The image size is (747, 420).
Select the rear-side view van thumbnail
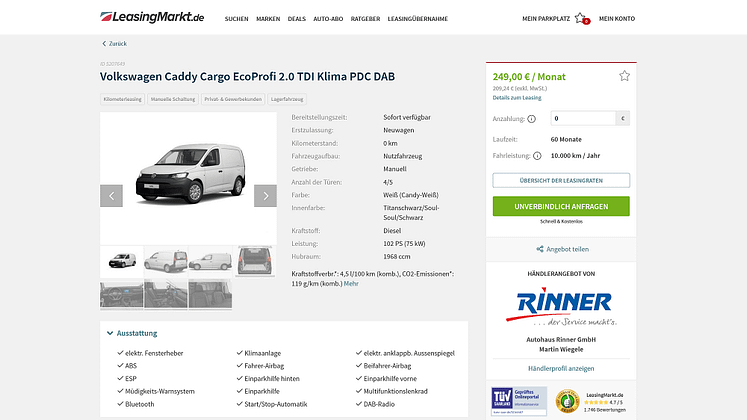click(166, 261)
